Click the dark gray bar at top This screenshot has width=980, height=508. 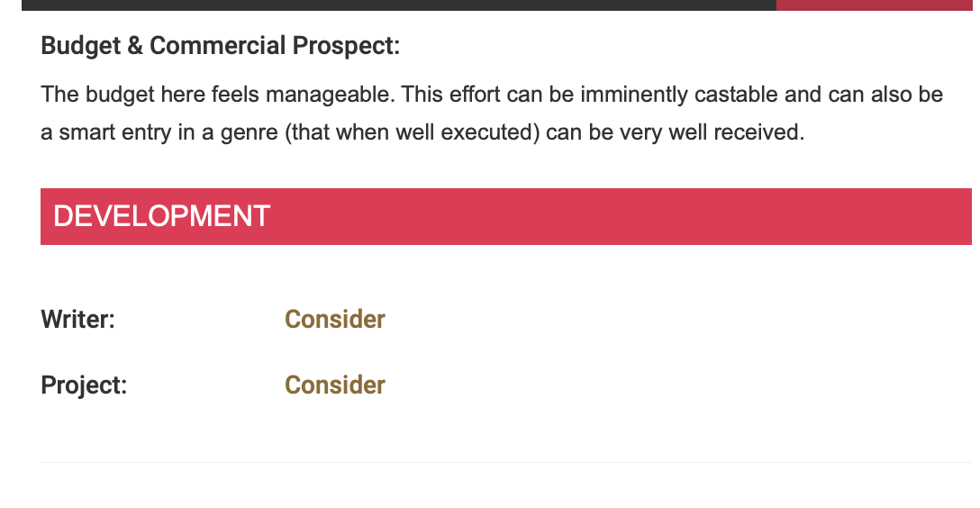point(399,5)
